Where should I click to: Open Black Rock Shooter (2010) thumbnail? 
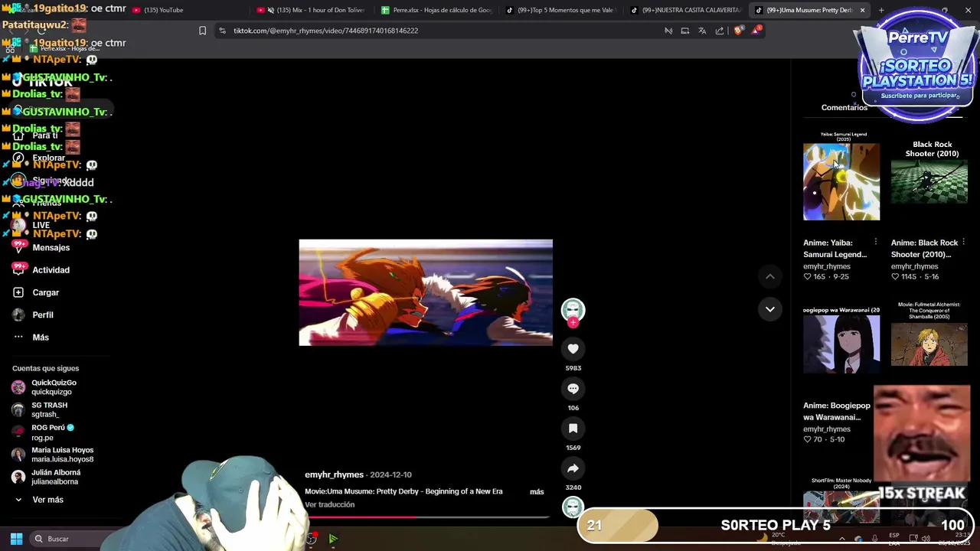pyautogui.click(x=929, y=181)
